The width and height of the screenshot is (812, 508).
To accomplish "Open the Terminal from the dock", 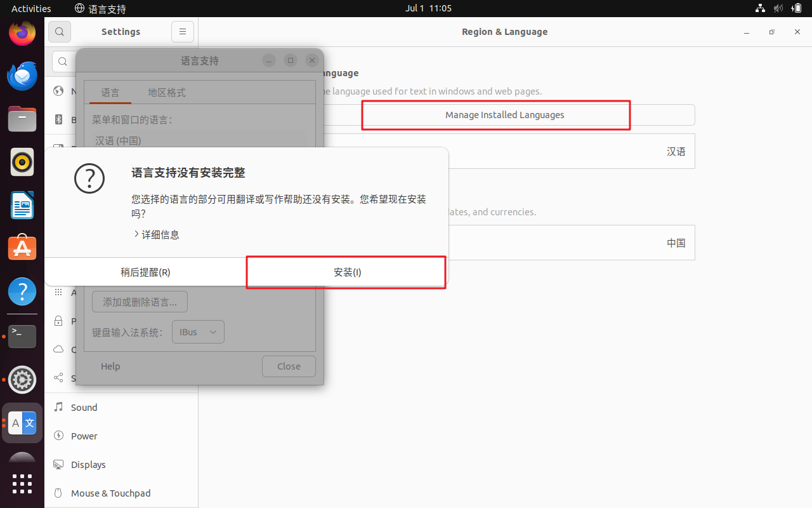I will [x=22, y=335].
